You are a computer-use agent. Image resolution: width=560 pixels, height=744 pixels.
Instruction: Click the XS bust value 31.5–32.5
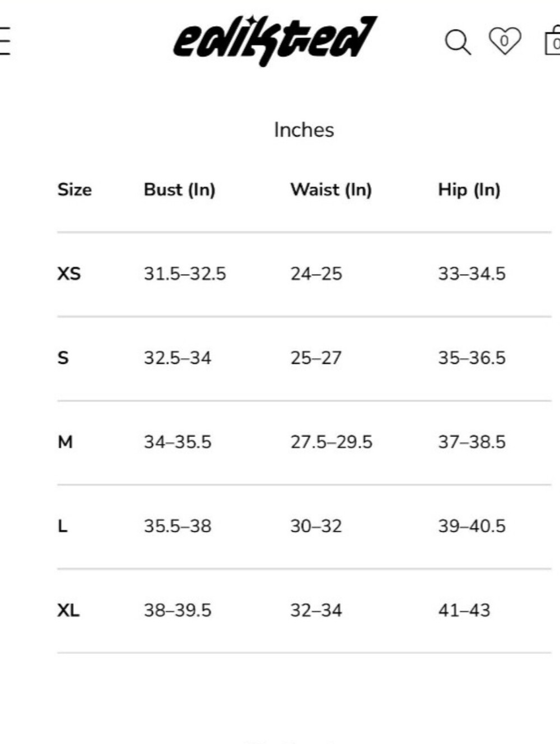pos(185,274)
